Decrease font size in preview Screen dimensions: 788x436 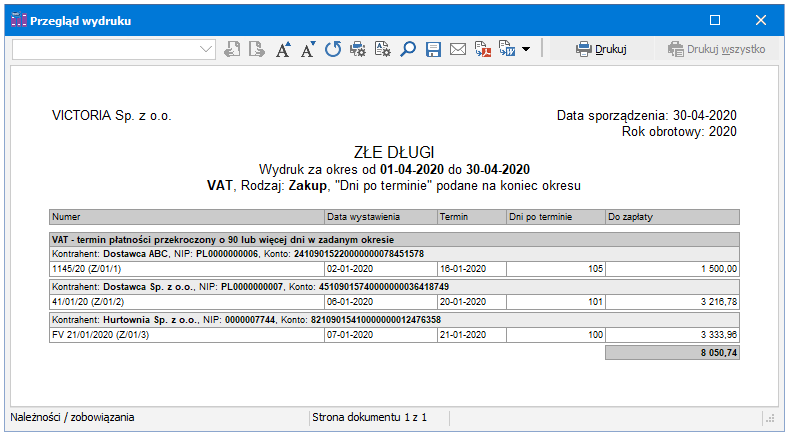[308, 49]
